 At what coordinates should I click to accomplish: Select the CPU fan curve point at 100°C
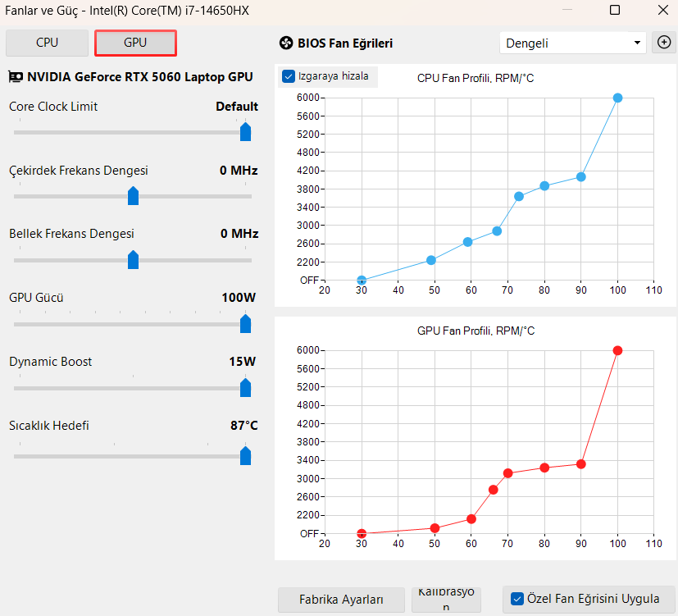(x=617, y=98)
